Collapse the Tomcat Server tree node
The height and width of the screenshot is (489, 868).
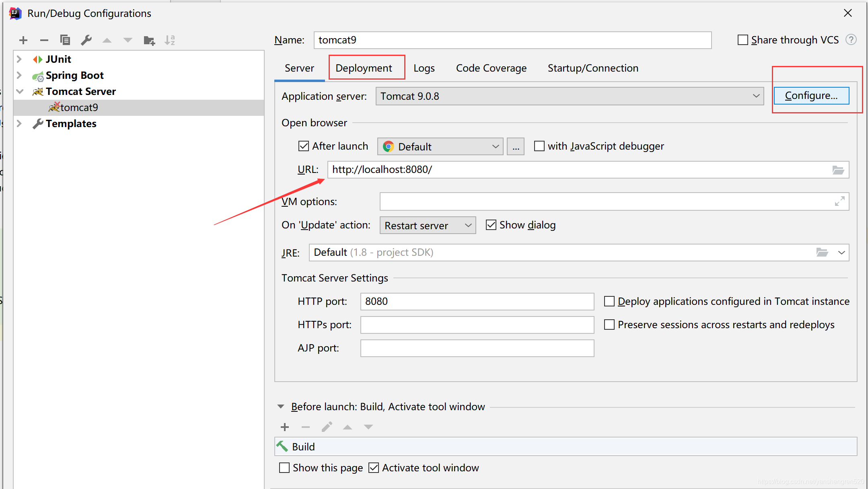click(x=19, y=91)
